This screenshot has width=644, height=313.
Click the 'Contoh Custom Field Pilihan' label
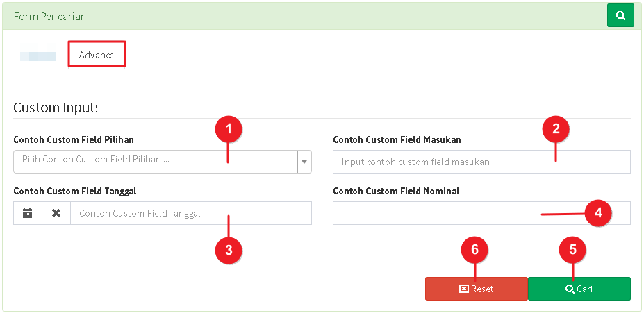[x=74, y=140]
